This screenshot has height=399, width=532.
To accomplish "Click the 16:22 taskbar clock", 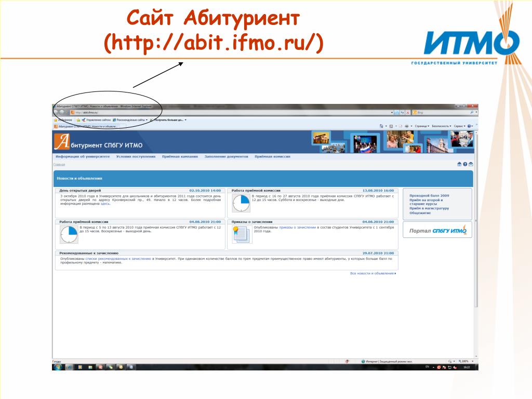I will [x=467, y=367].
